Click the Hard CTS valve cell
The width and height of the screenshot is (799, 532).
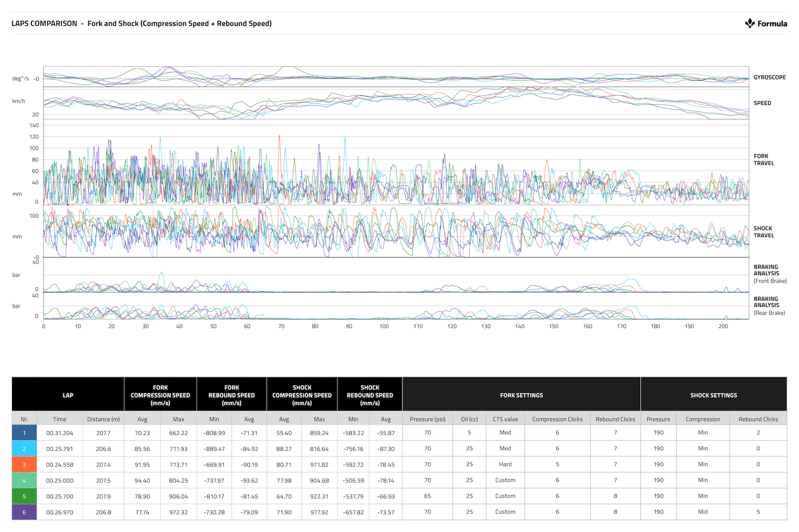pos(505,465)
